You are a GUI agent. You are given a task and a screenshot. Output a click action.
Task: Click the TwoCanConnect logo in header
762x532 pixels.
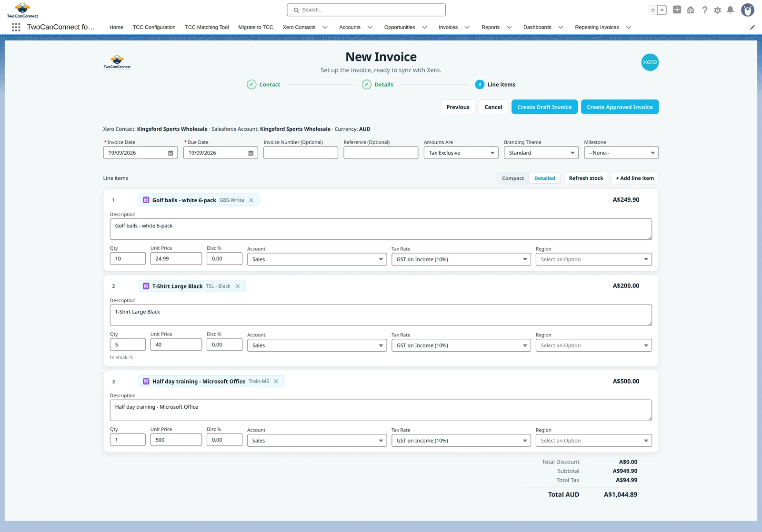pos(22,10)
